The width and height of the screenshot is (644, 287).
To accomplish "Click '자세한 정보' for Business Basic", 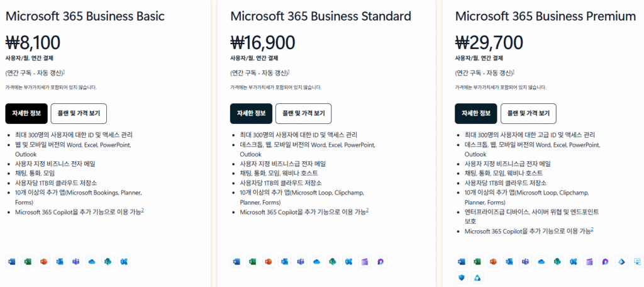I will pos(26,113).
